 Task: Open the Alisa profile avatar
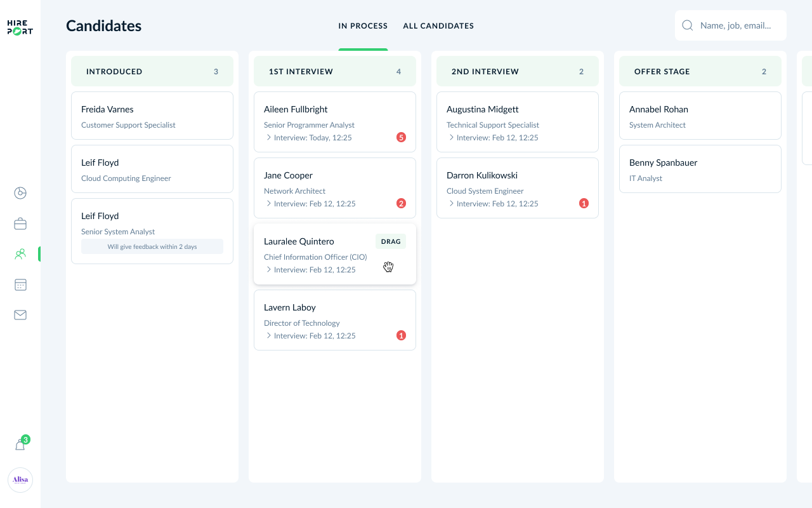(20, 480)
